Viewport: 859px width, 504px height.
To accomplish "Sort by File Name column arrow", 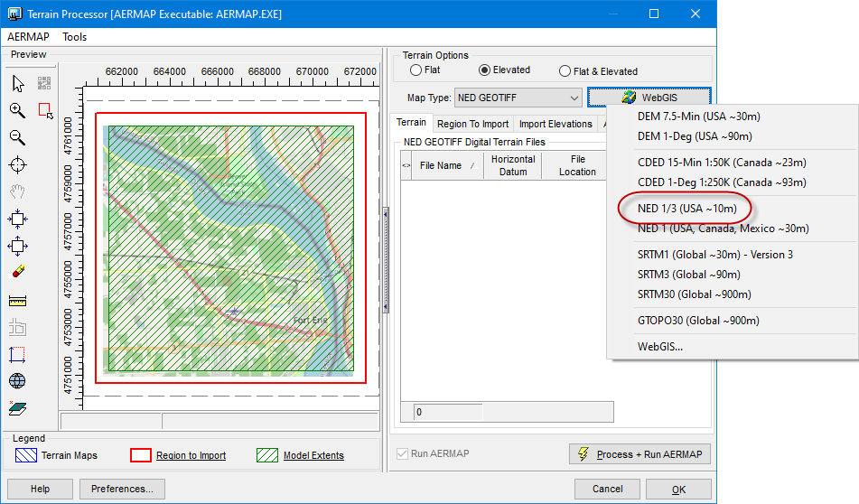I will click(x=472, y=165).
